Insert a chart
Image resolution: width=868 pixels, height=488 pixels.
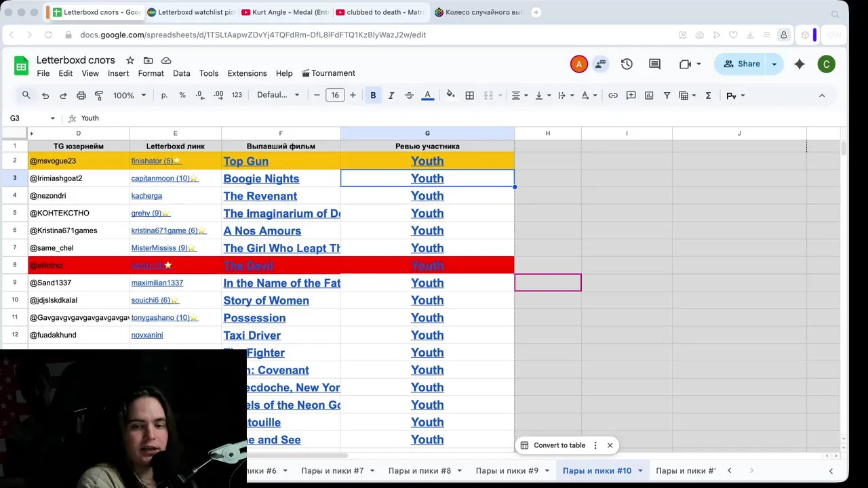649,96
